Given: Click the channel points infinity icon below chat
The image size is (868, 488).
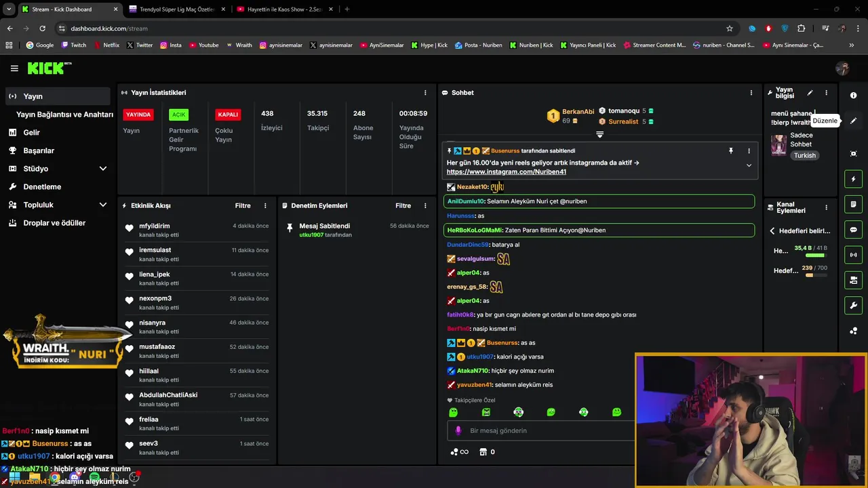Looking at the screenshot, I should 459,452.
